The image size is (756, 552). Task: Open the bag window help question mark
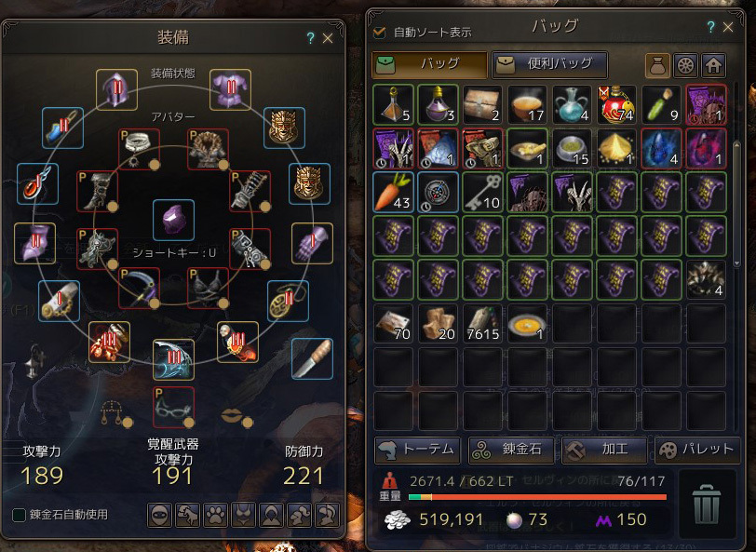click(710, 27)
